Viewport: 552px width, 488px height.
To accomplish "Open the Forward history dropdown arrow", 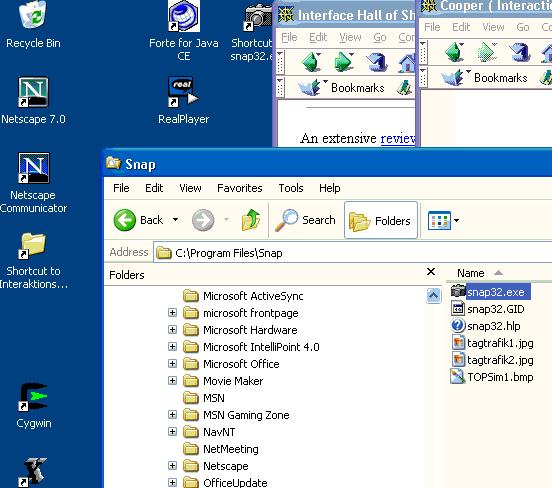I will click(226, 220).
